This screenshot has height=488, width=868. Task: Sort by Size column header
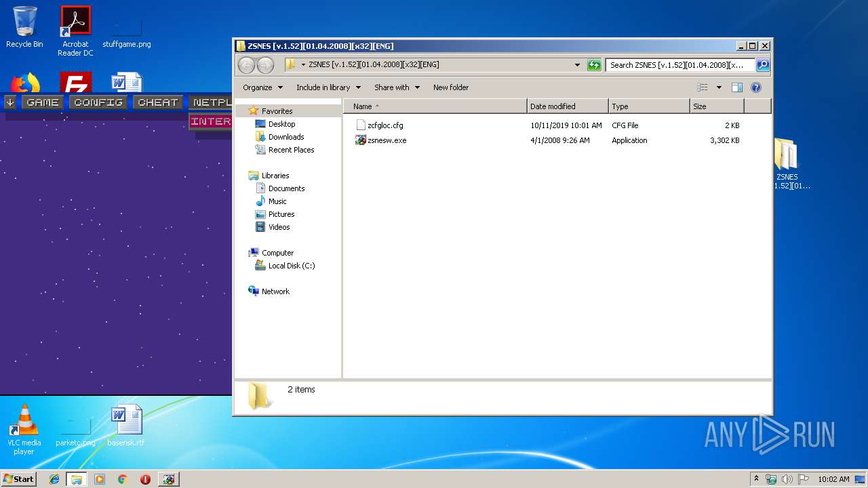click(x=717, y=106)
